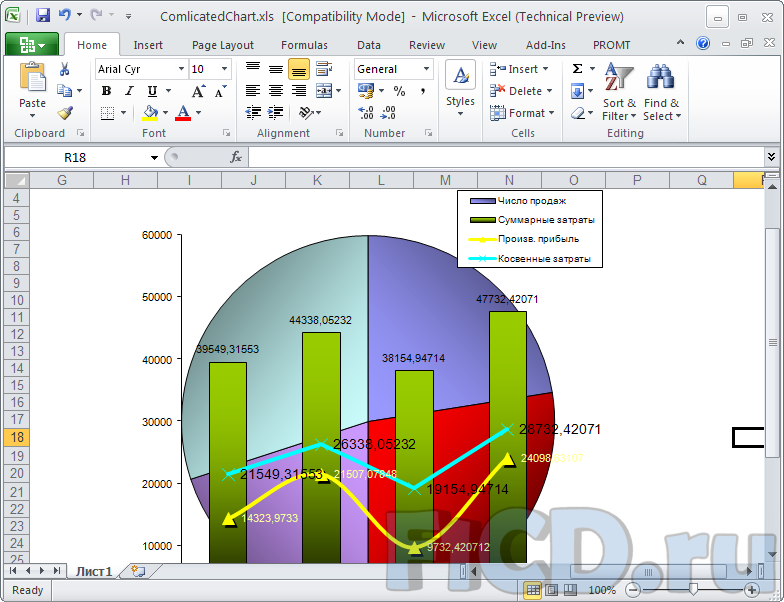Screen dimensions: 784x602
Task: Apply middle vertical alignment
Action: click(x=276, y=69)
